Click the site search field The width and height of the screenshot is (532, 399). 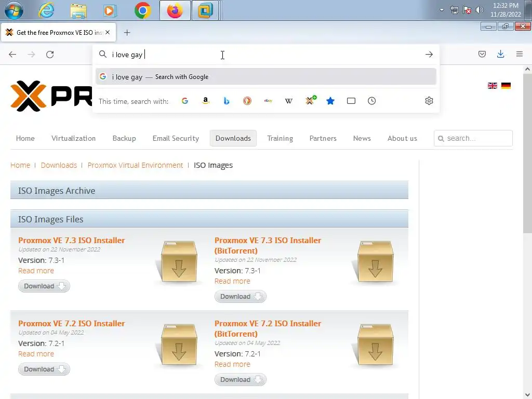(x=473, y=138)
